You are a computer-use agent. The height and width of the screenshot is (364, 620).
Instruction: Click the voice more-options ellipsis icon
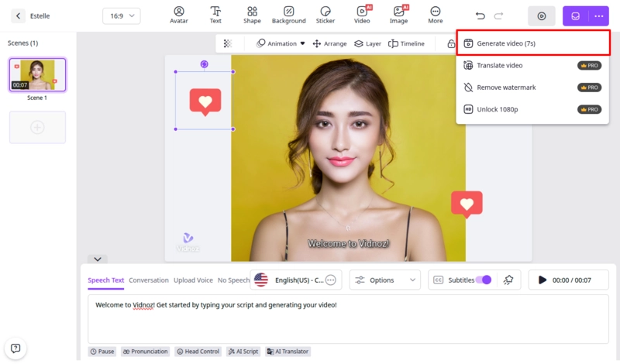331,280
